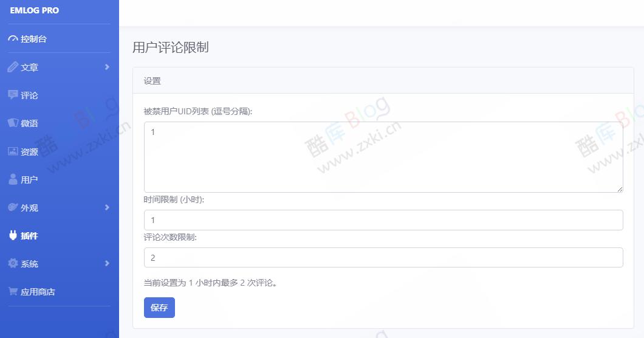
Task: Expand the 外观 submenu chevron
Action: point(107,207)
